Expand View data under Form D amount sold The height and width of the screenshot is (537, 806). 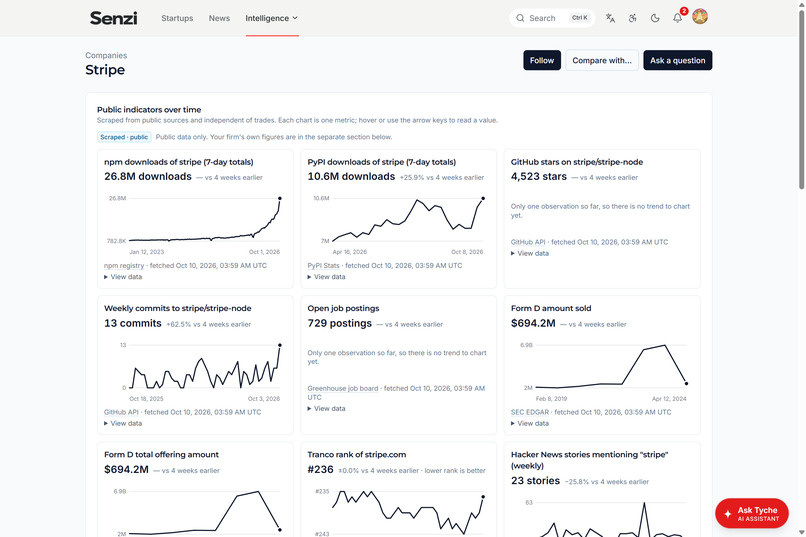click(530, 423)
